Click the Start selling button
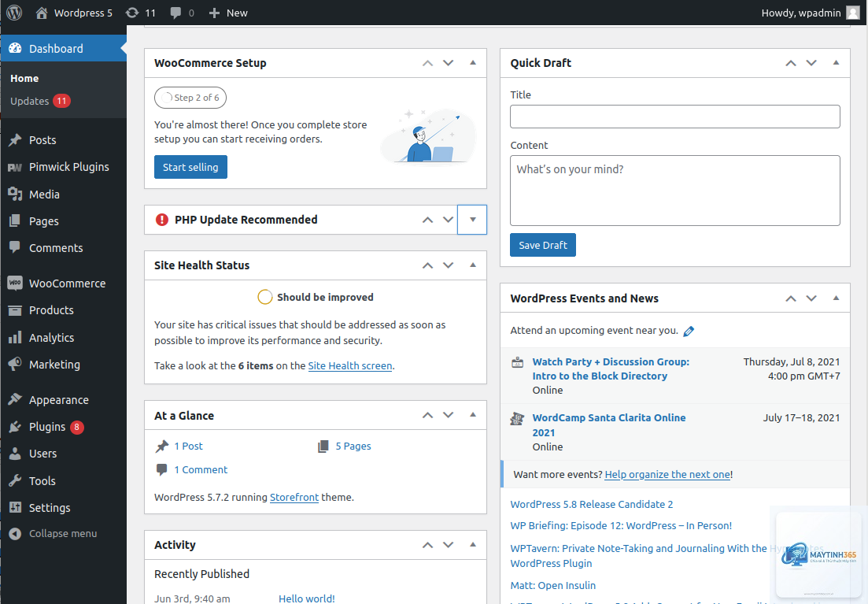 click(x=190, y=167)
